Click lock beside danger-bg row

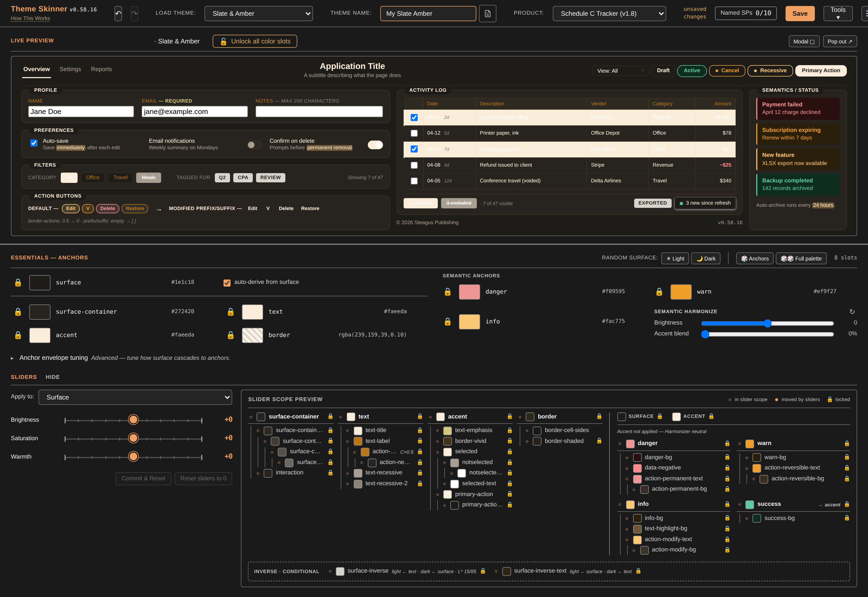(x=727, y=457)
